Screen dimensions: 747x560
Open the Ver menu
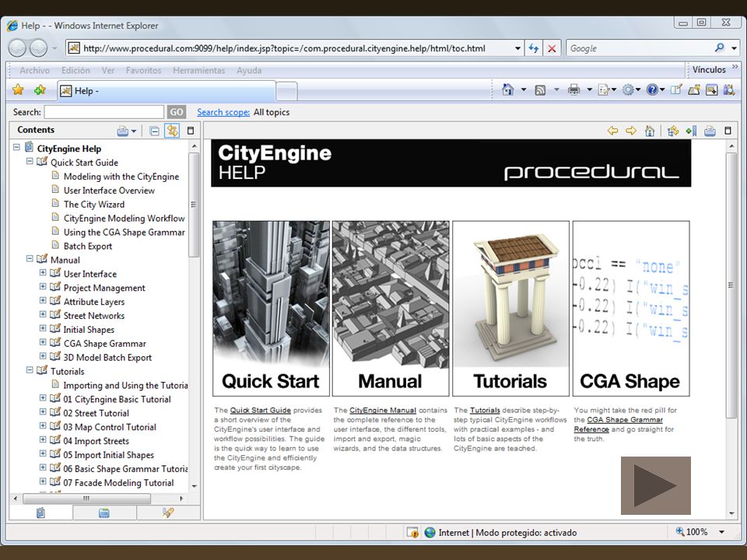[x=108, y=70]
